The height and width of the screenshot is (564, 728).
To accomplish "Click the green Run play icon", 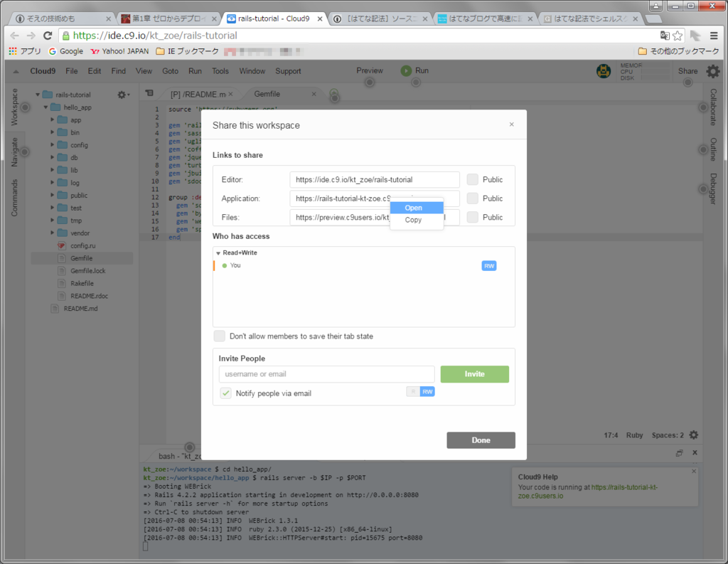I will [x=406, y=70].
